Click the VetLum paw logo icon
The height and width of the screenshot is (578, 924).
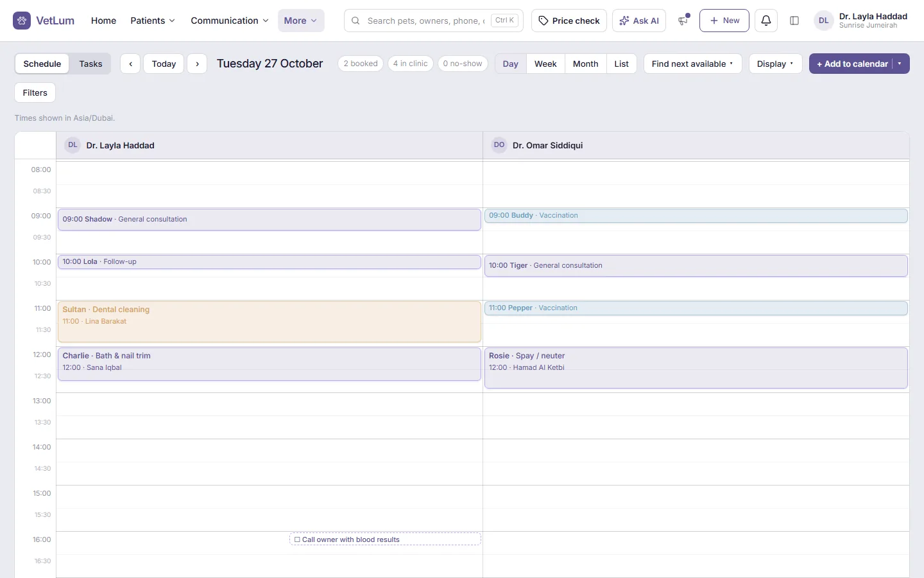point(22,21)
